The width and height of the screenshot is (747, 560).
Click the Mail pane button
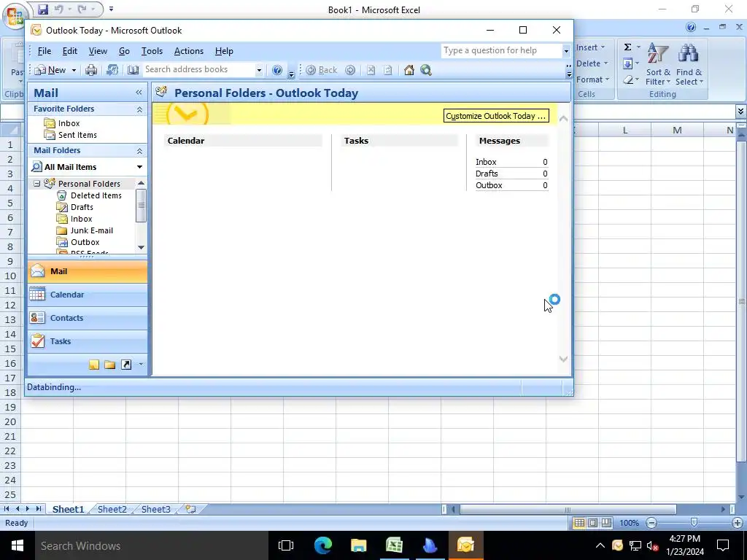88,271
